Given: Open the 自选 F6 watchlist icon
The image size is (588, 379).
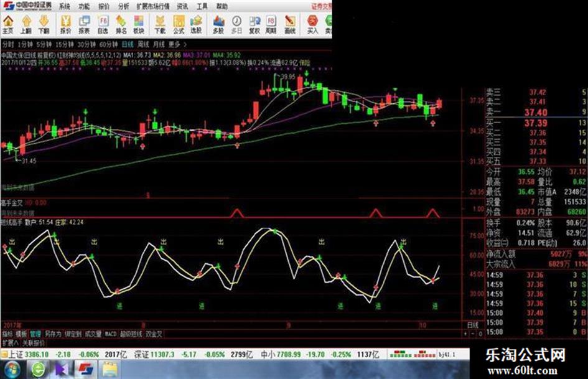Looking at the screenshot, I should pyautogui.click(x=103, y=25).
